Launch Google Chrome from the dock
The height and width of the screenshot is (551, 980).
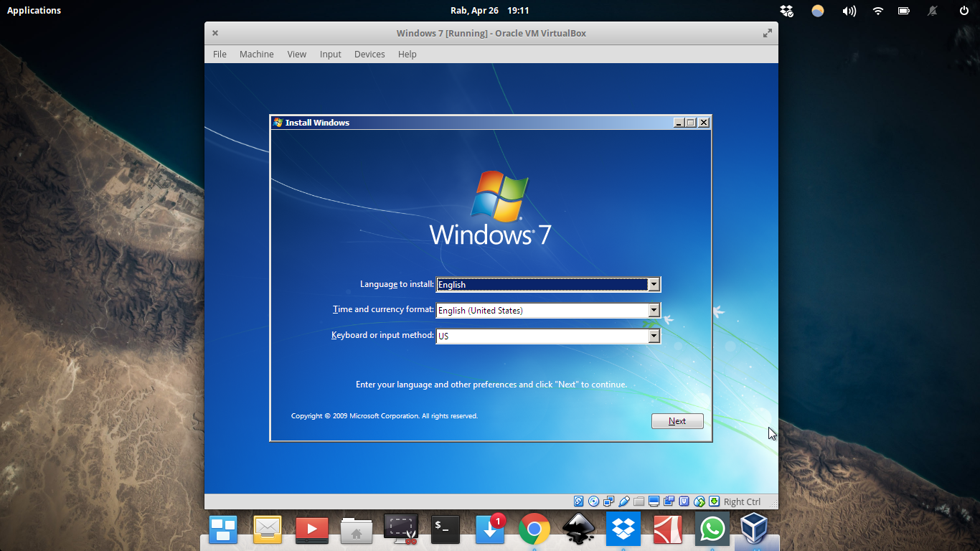pos(534,529)
